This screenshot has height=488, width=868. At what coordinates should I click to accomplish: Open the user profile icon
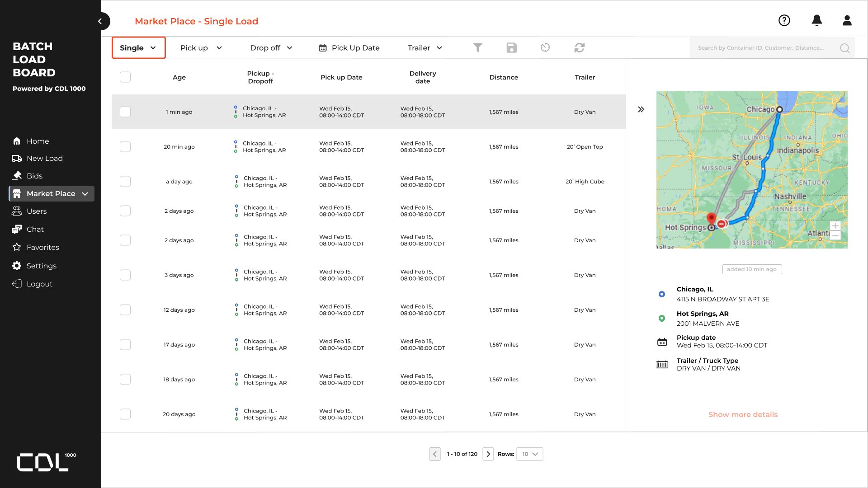[x=847, y=20]
